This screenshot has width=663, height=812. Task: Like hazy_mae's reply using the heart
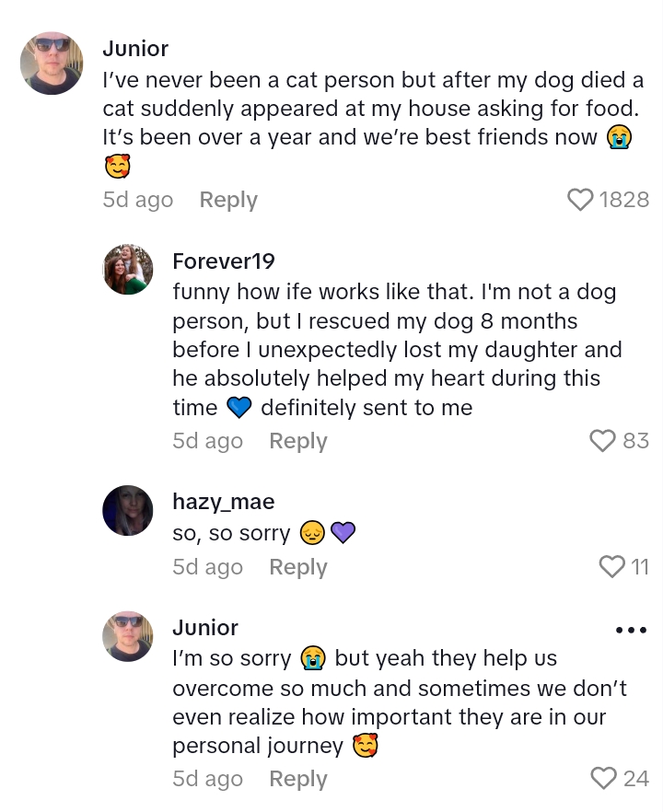click(x=611, y=567)
